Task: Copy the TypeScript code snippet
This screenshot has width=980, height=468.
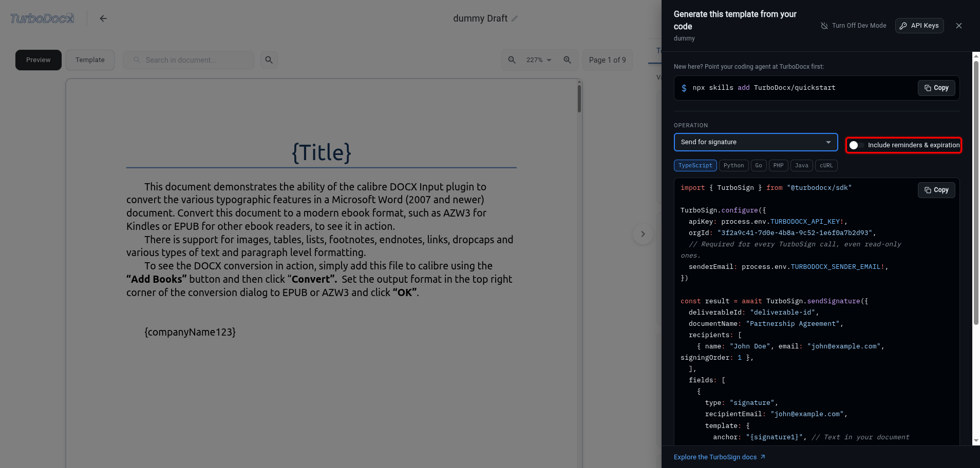Action: [x=936, y=190]
